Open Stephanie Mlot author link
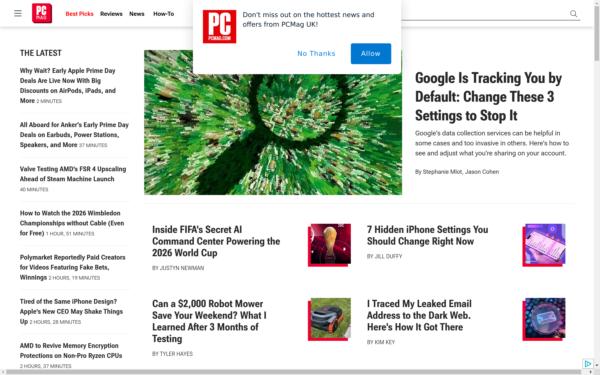Screen dimensions: 600x375 coord(442,172)
